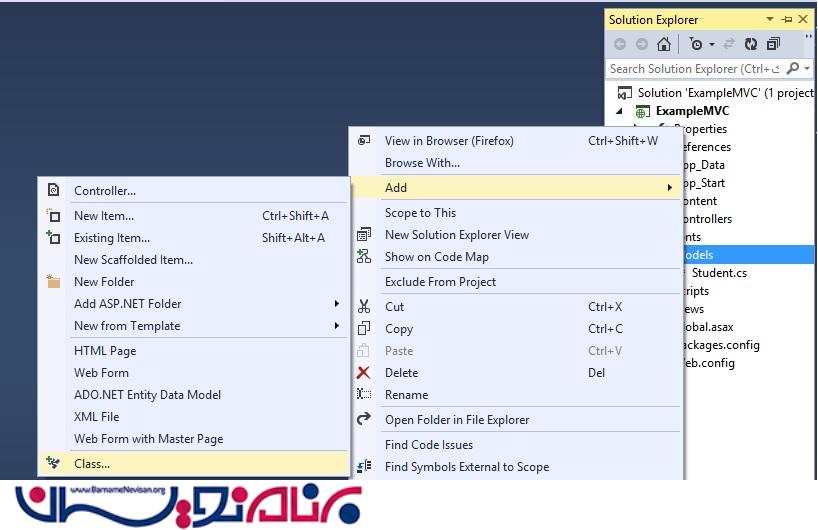The image size is (818, 530).
Task: Choose Scope to This
Action: pos(516,213)
